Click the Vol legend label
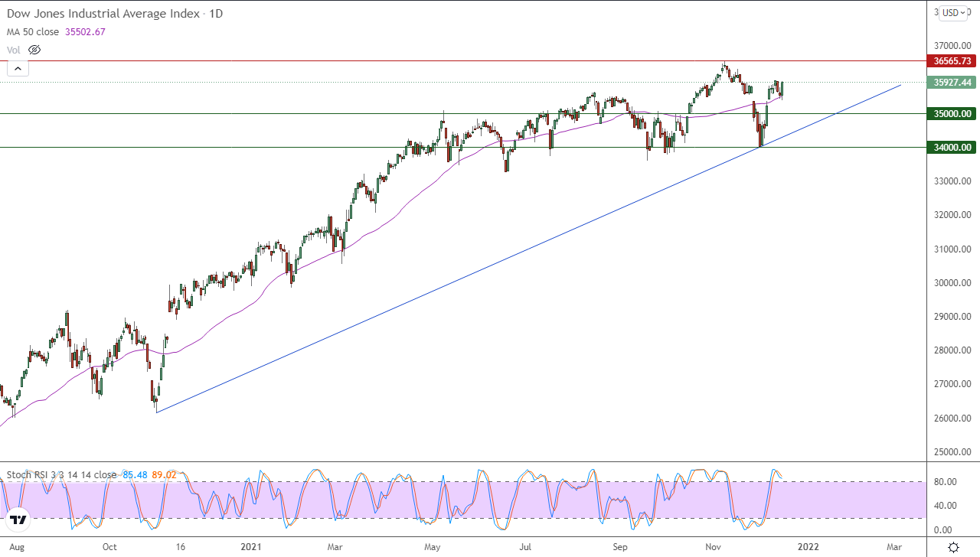This screenshot has width=980, height=557. pyautogui.click(x=14, y=50)
